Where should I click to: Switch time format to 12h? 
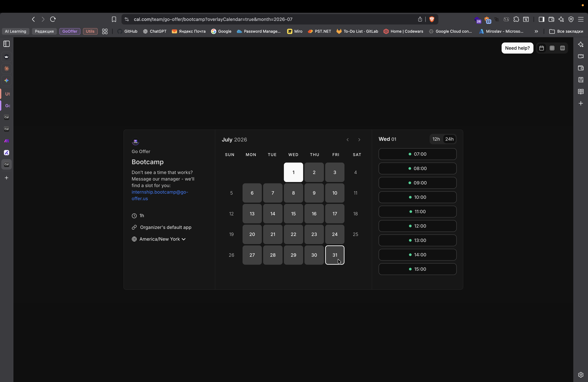click(436, 139)
